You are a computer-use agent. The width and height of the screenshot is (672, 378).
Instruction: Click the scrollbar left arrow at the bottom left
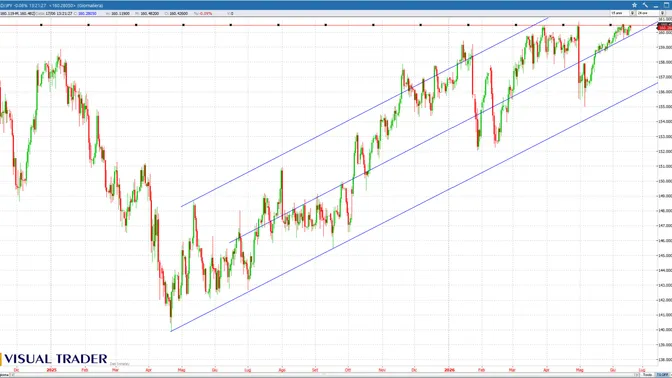click(x=12, y=375)
